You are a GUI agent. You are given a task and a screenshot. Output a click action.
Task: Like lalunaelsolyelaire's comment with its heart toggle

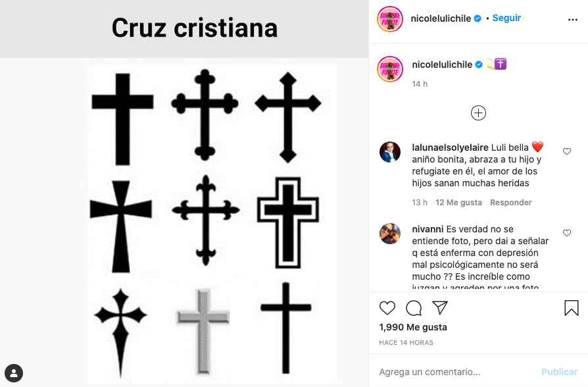click(567, 151)
